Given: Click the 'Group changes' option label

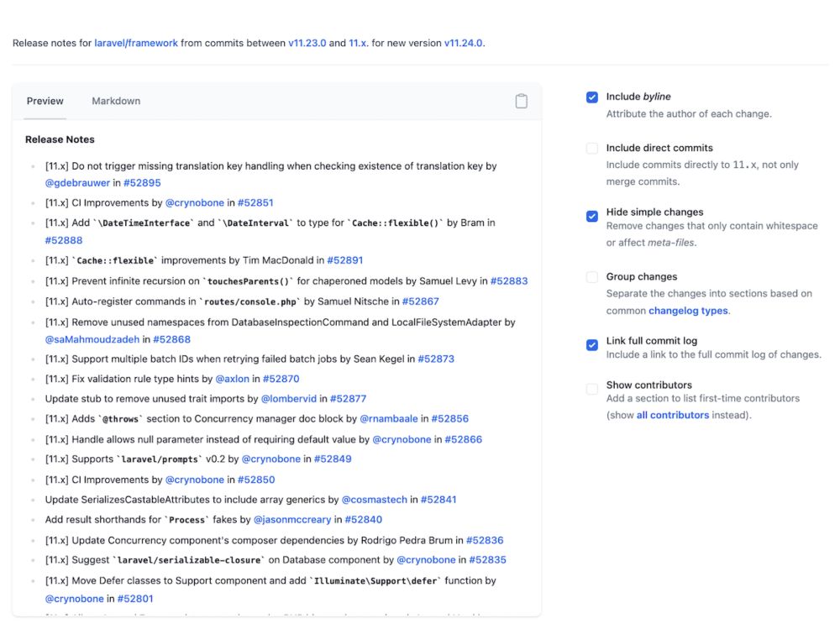Looking at the screenshot, I should click(641, 276).
